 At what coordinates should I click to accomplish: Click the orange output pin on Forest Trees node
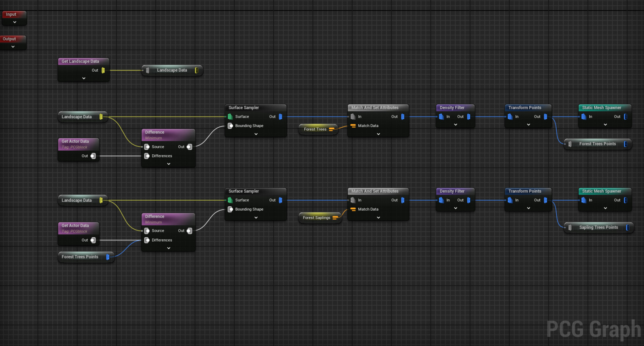coord(331,129)
